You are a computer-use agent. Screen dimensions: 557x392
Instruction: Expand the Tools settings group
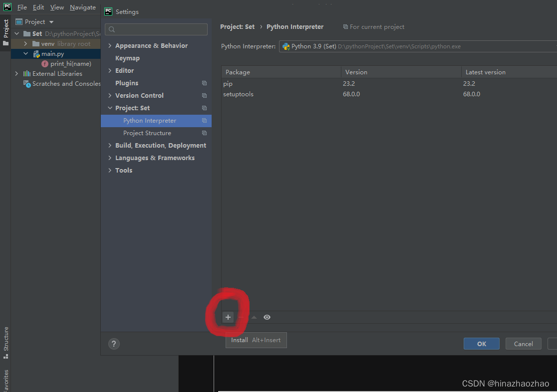[x=110, y=171]
